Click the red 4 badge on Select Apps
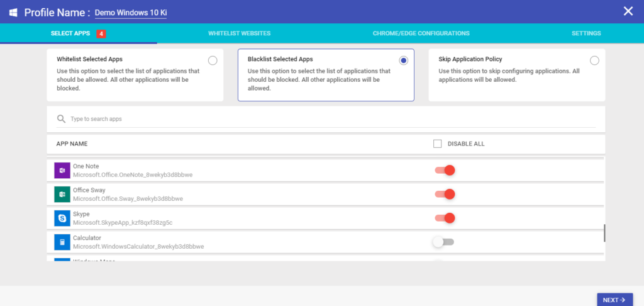The image size is (644, 306). point(101,34)
